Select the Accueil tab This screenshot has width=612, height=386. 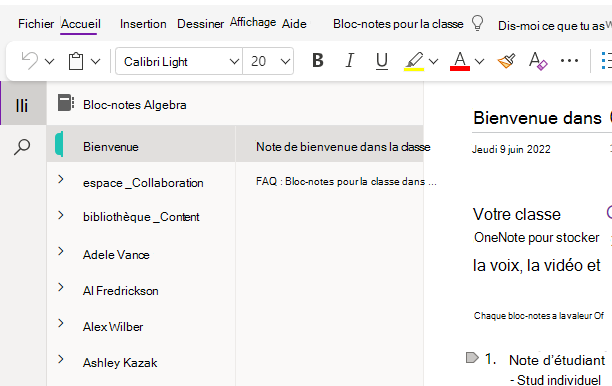pos(80,24)
